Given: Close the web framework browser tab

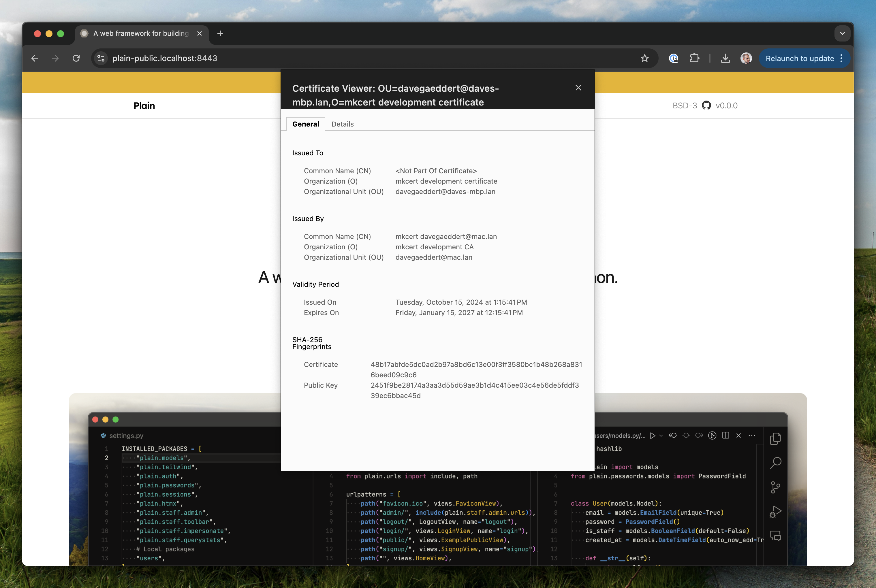Looking at the screenshot, I should tap(200, 33).
